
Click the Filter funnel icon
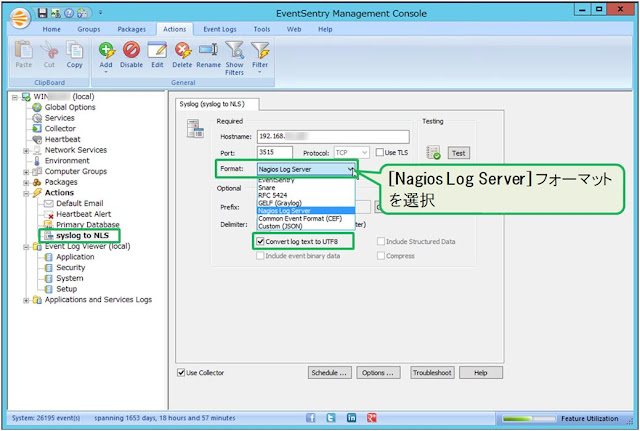[x=260, y=50]
